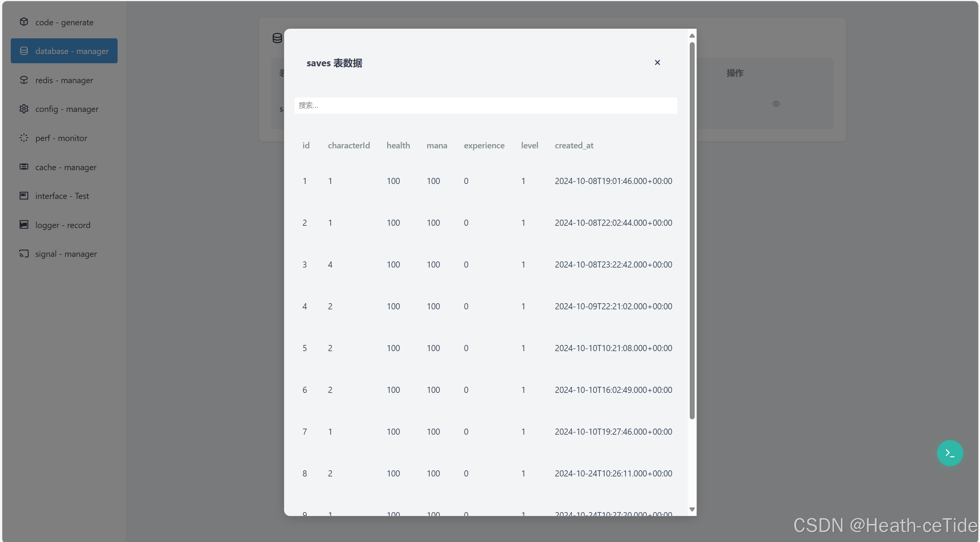Click the config - manager gear icon
Image resolution: width=980 pixels, height=542 pixels.
24,109
